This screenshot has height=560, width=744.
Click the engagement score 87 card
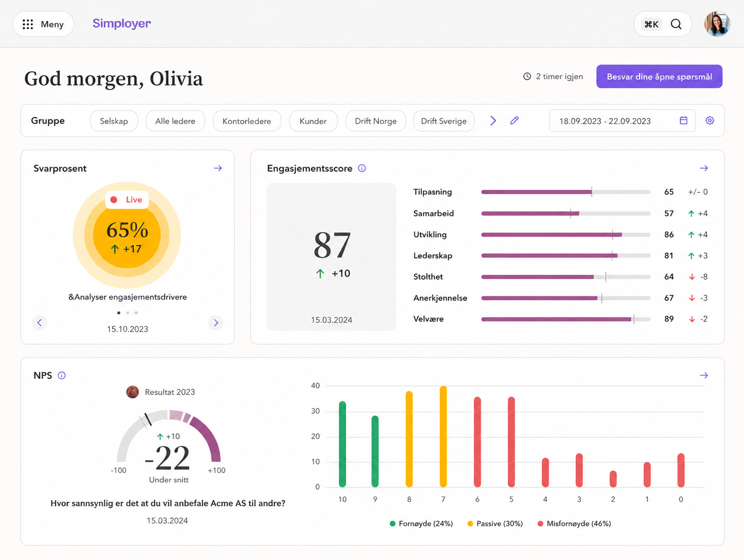click(x=331, y=257)
